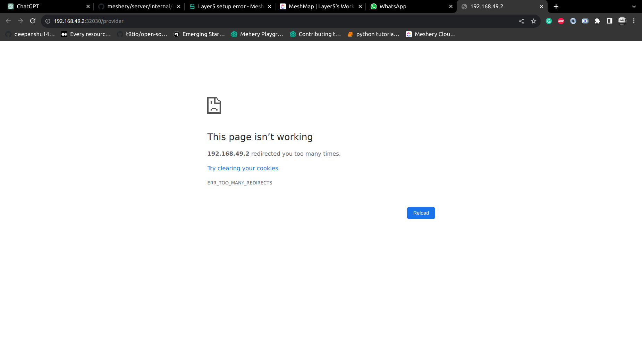
Task: Click the This page isn't working heading
Action: point(260,137)
